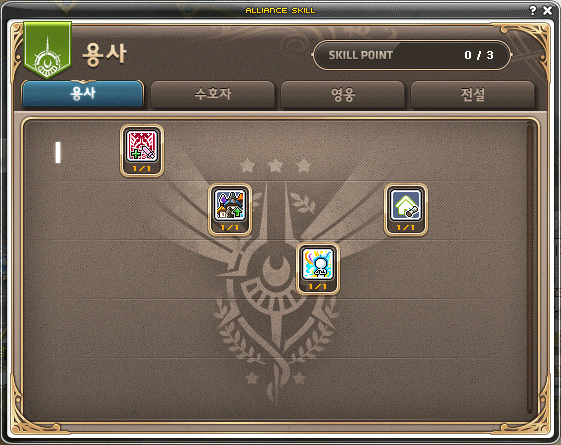Click the ALLIANCE SKILL title bar text
561x445 pixels.
(x=280, y=10)
